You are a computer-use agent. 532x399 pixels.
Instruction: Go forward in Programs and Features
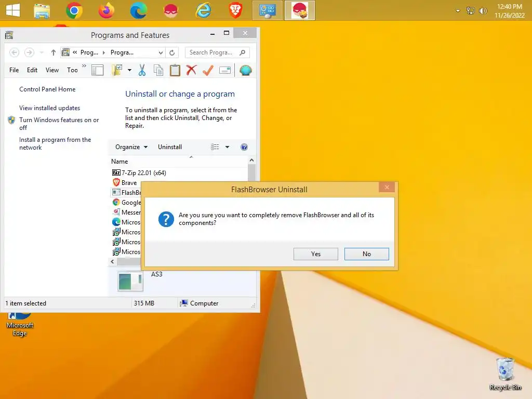pos(29,52)
